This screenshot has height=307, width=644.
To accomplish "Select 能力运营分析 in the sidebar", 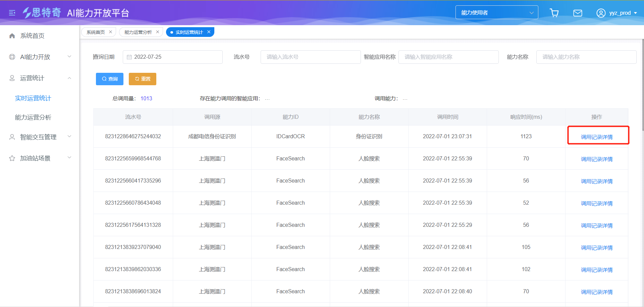I will coord(33,117).
